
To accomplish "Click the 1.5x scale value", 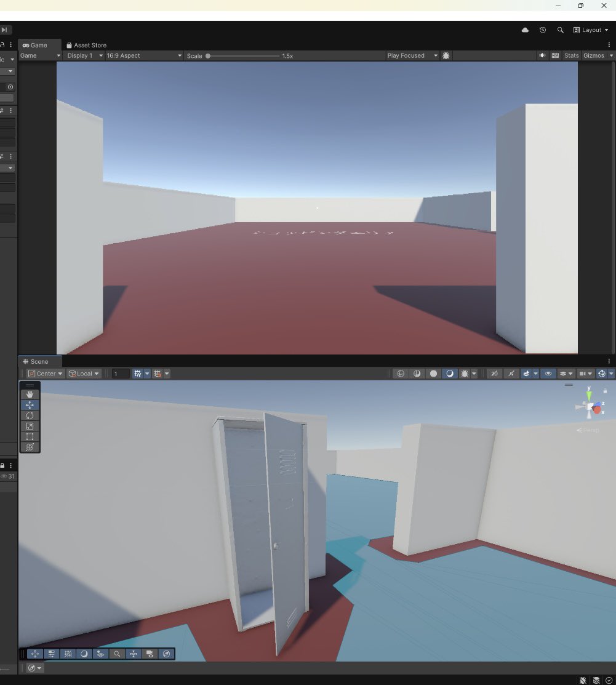I will click(287, 56).
